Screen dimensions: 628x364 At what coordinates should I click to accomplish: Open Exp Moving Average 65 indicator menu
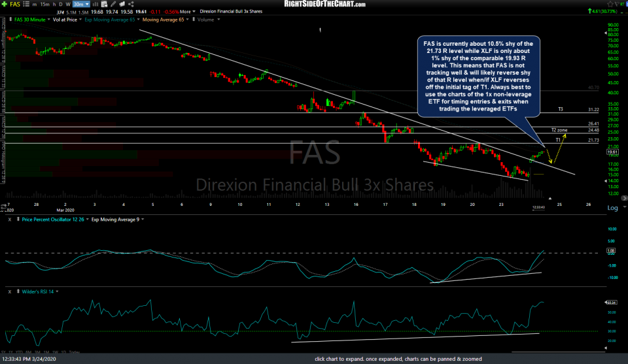click(x=112, y=20)
